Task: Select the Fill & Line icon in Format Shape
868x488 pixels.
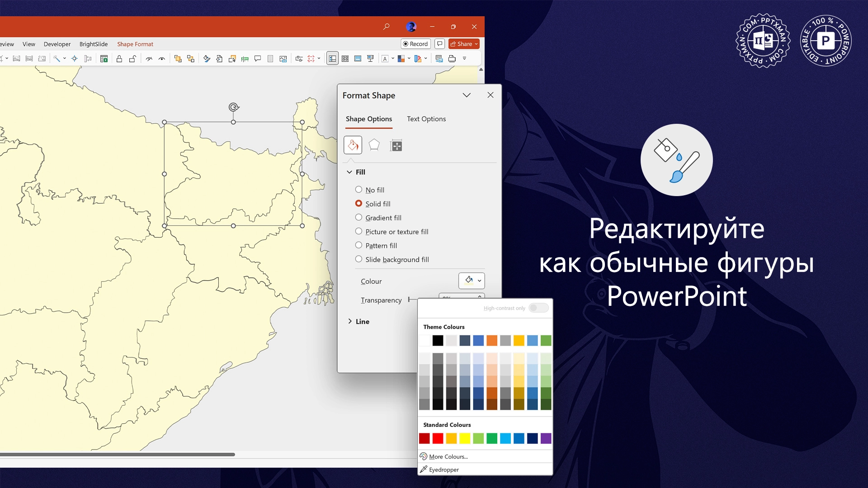Action: pos(353,145)
